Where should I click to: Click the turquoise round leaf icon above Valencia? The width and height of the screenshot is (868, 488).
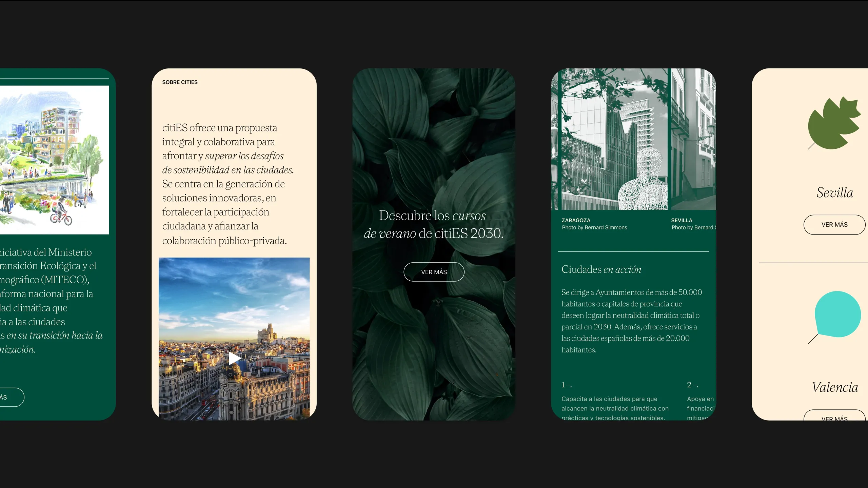click(x=835, y=317)
